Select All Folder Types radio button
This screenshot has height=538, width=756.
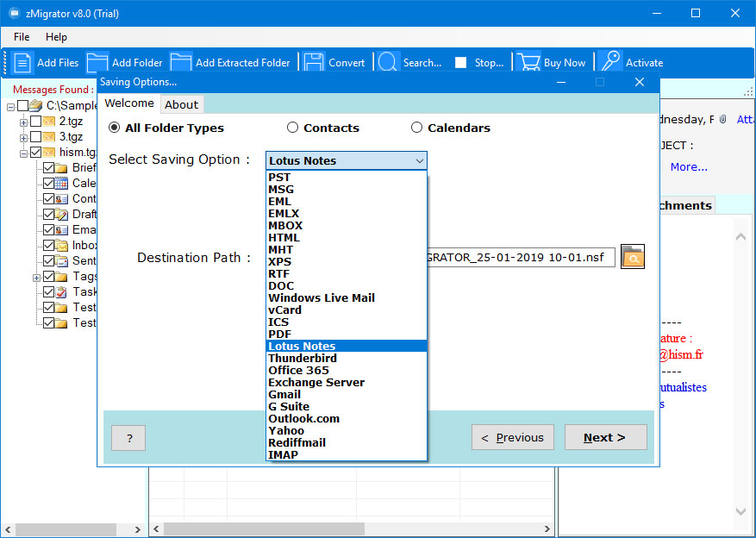tap(115, 128)
